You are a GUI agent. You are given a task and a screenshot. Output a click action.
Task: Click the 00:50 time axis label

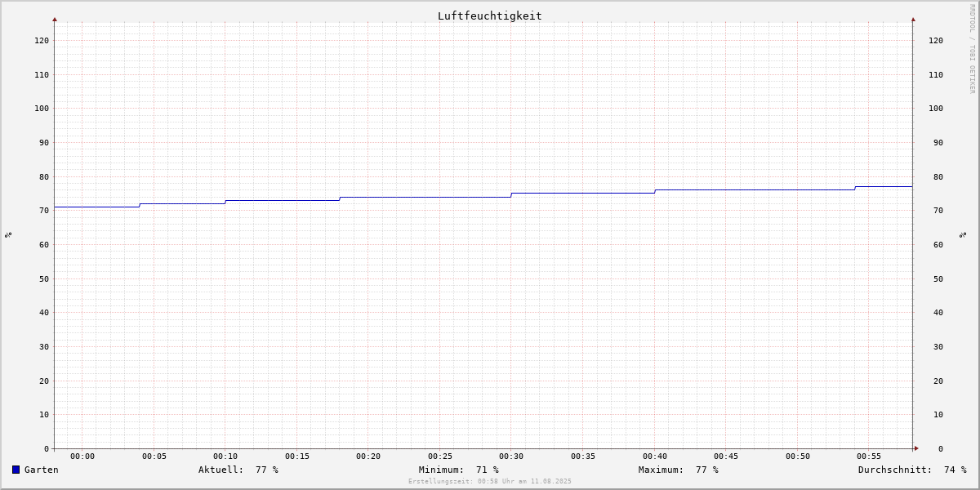pos(798,457)
